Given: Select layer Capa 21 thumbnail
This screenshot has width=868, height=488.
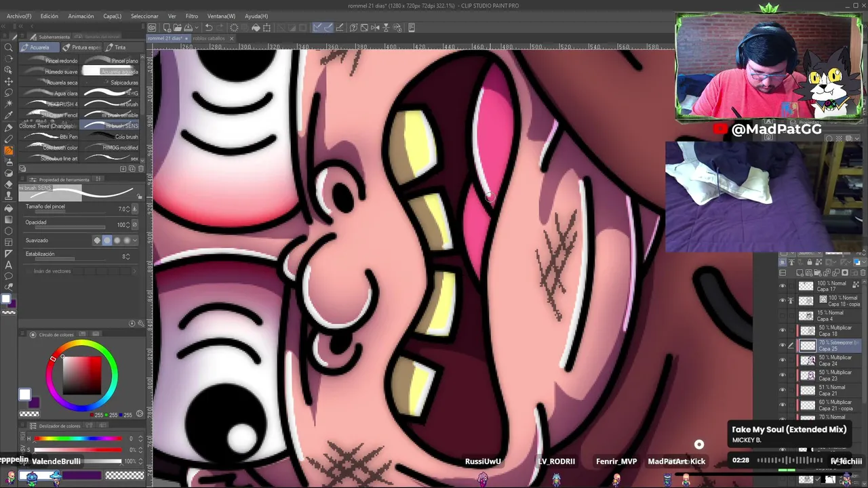Looking at the screenshot, I should pos(807,390).
